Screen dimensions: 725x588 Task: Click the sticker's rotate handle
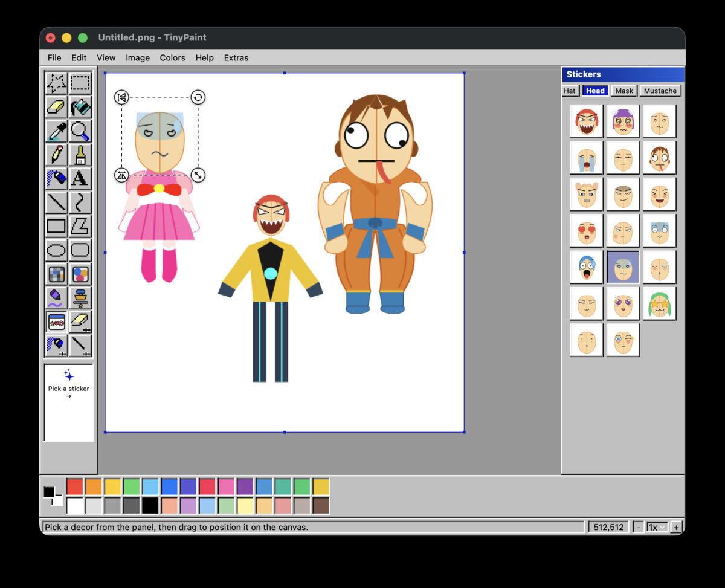pos(198,97)
